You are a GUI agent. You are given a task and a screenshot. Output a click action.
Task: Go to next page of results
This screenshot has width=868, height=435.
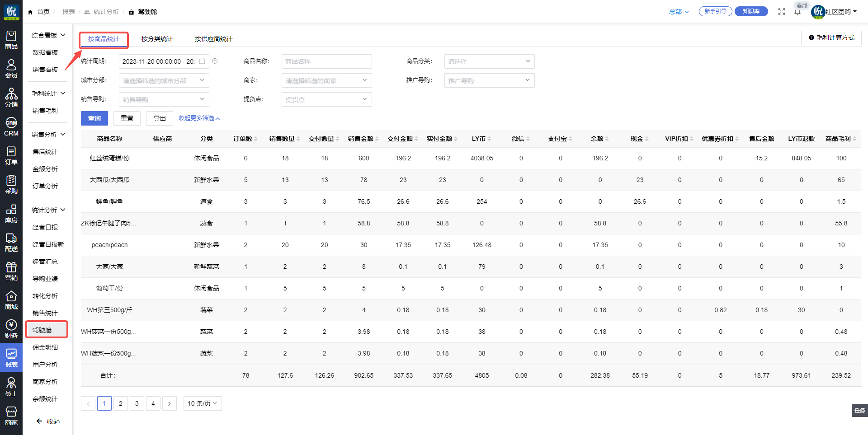click(x=170, y=403)
